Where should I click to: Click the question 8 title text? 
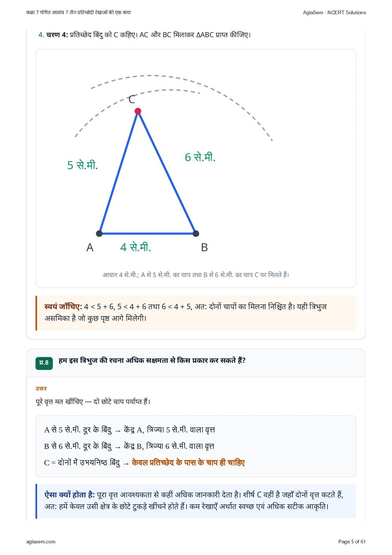pyautogui.click(x=152, y=361)
